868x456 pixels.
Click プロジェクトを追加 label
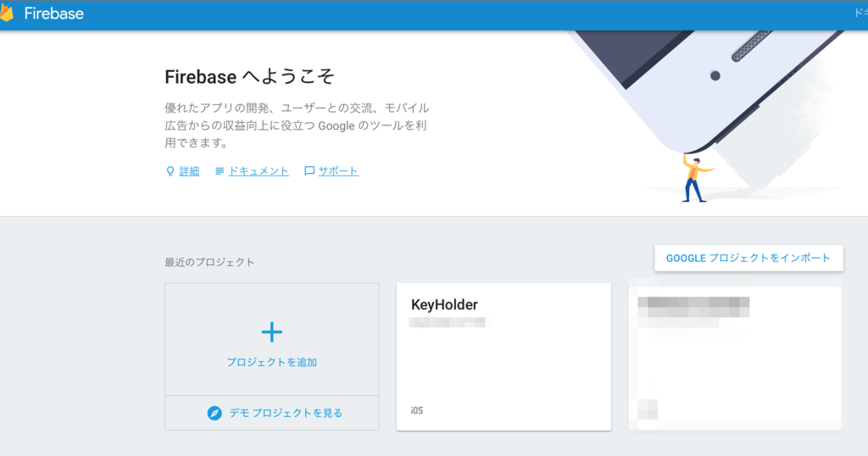[272, 363]
